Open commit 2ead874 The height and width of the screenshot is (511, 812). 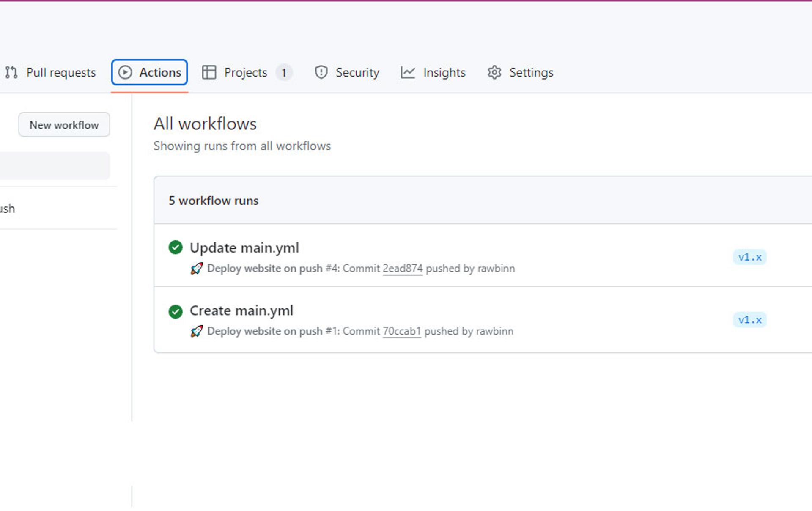pos(403,268)
